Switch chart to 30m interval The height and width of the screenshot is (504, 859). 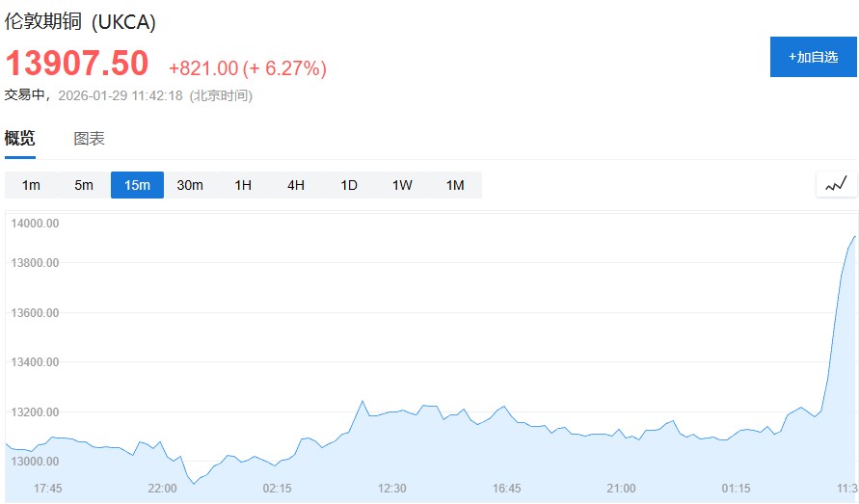[190, 185]
